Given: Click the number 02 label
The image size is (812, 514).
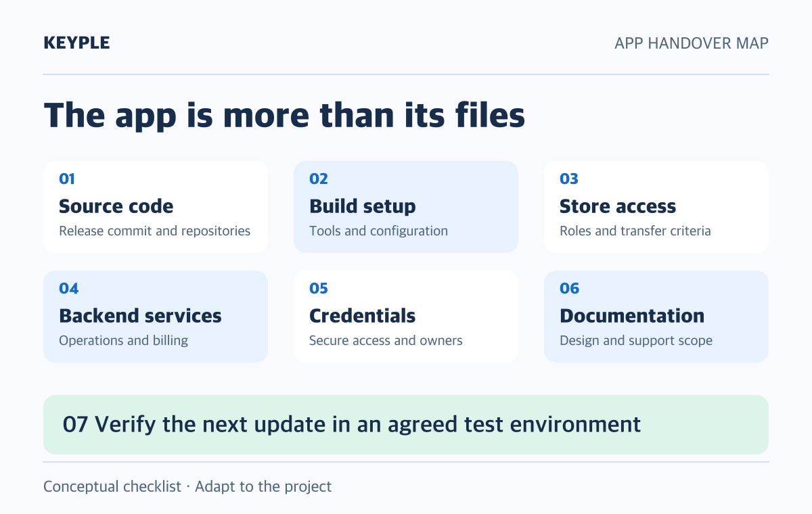Looking at the screenshot, I should 319,179.
